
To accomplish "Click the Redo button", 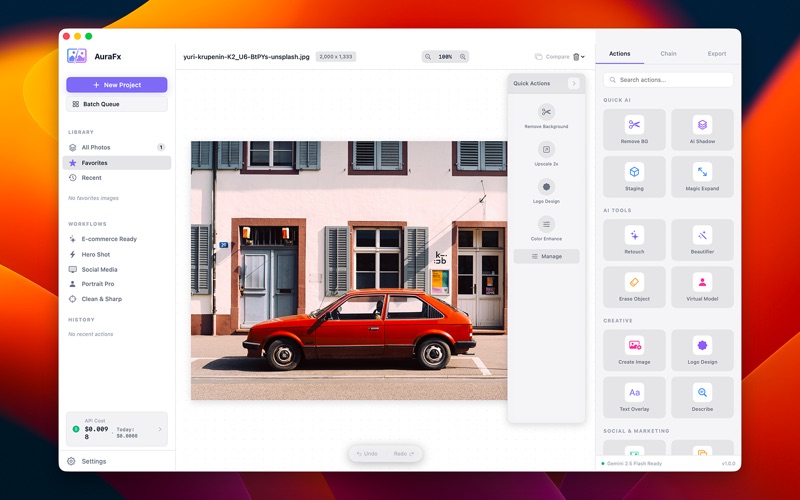I will pyautogui.click(x=404, y=454).
